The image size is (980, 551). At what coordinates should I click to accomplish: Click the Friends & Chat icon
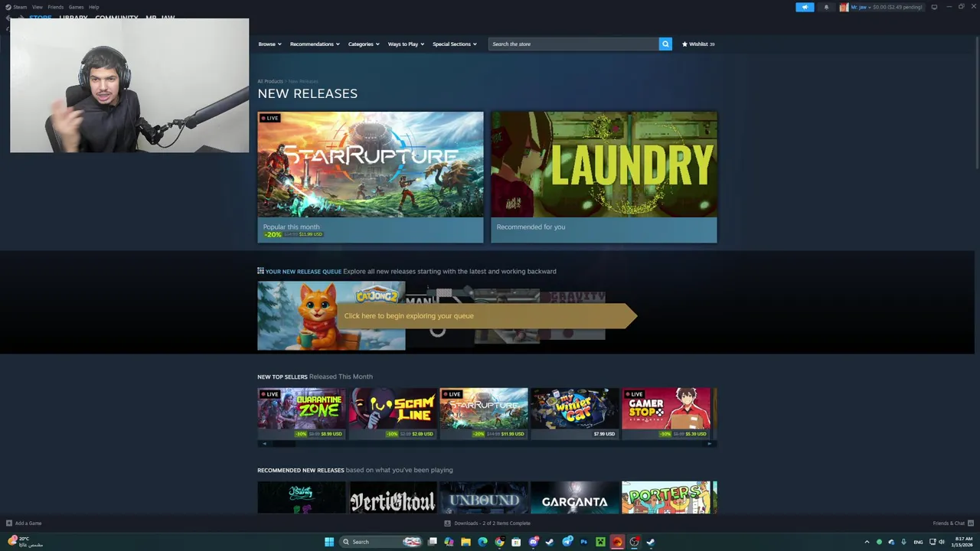[971, 523]
